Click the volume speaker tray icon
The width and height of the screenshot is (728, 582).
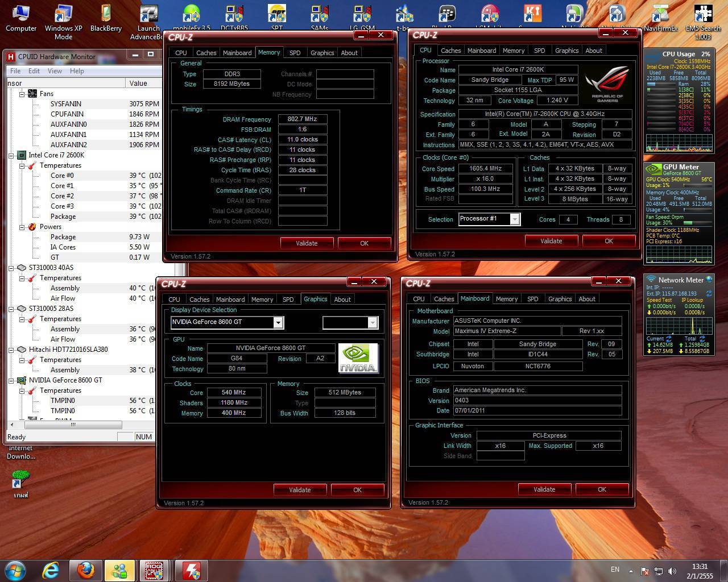[x=672, y=571]
